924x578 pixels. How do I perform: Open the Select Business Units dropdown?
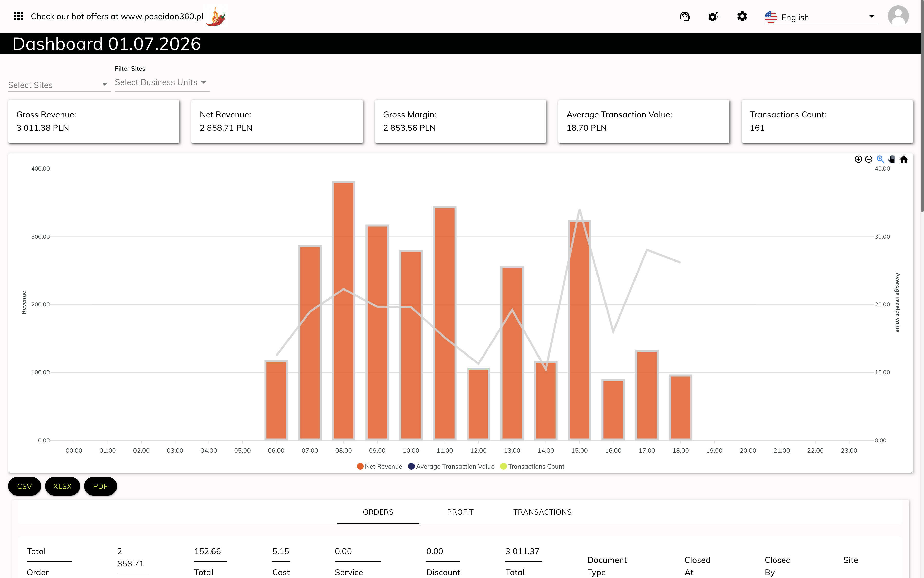click(162, 82)
